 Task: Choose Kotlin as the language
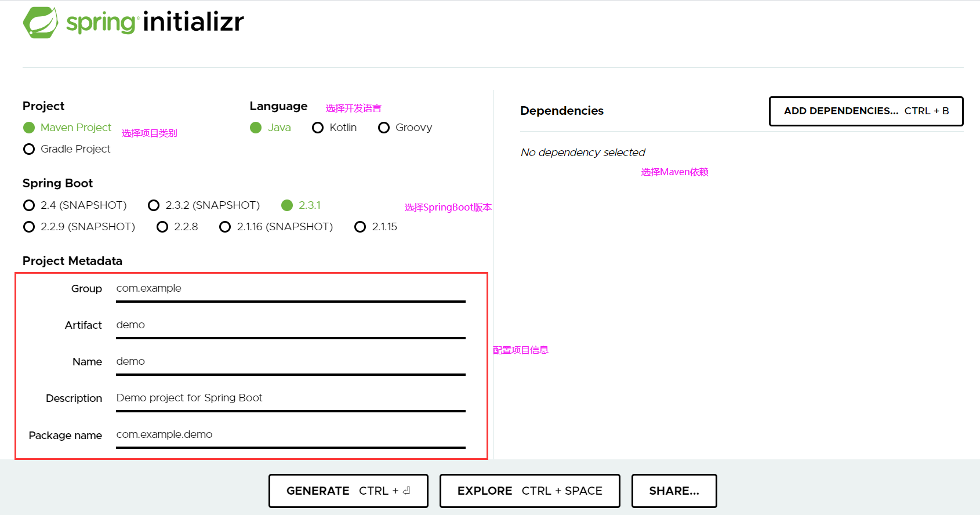point(335,128)
